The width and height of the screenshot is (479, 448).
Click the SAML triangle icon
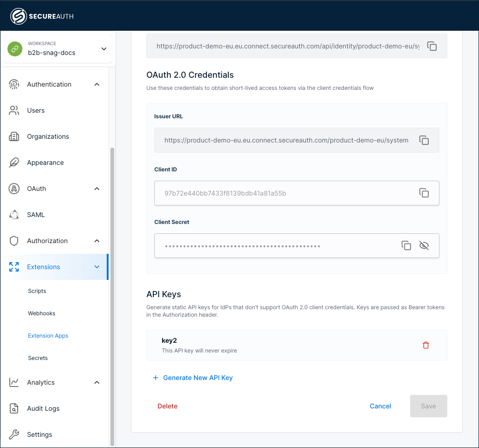pyautogui.click(x=14, y=215)
